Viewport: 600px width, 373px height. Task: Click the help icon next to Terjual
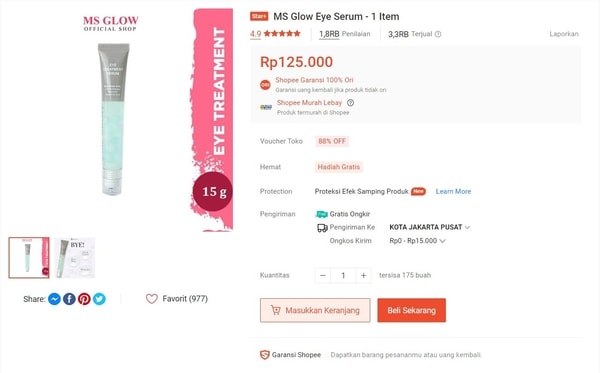tap(438, 34)
